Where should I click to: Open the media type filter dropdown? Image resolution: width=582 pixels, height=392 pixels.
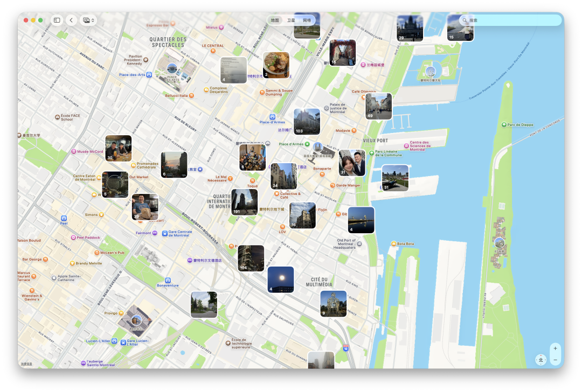88,20
